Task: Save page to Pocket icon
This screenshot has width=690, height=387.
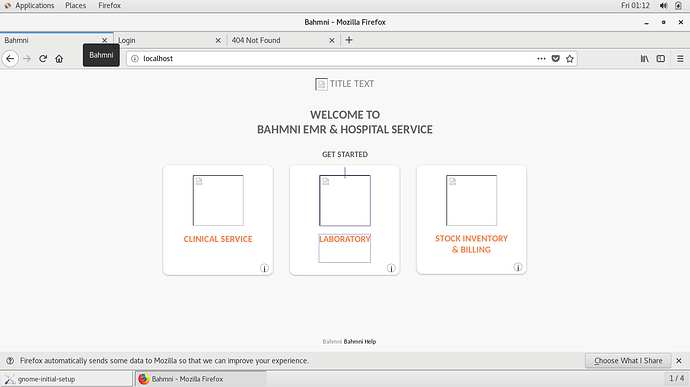Action: (x=556, y=59)
